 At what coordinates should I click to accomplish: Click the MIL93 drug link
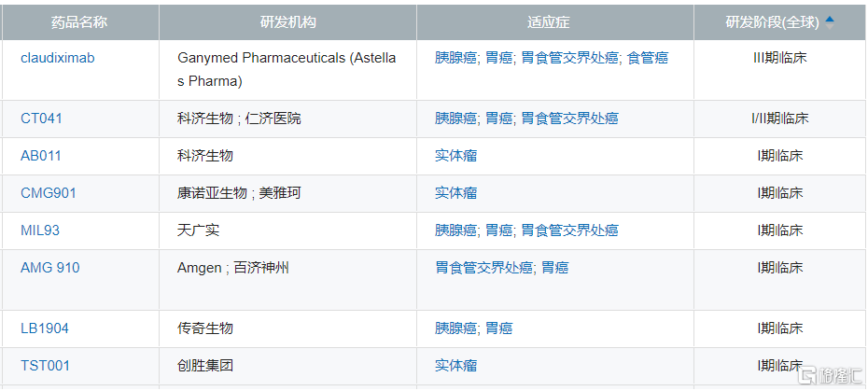coord(40,230)
